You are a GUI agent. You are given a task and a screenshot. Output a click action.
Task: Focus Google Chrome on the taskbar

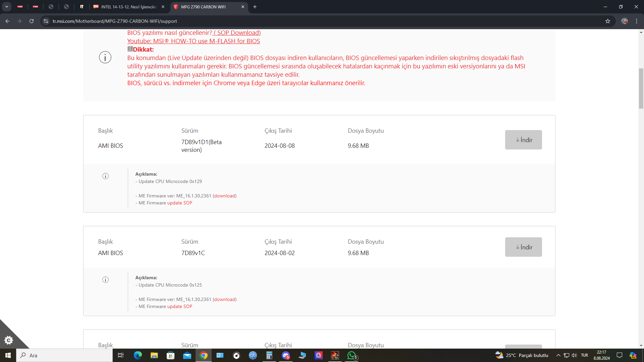pyautogui.click(x=203, y=355)
